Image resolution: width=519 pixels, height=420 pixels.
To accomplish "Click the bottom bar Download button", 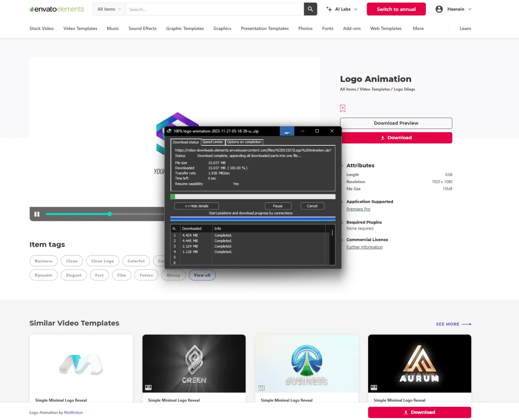I will pyautogui.click(x=420, y=412).
